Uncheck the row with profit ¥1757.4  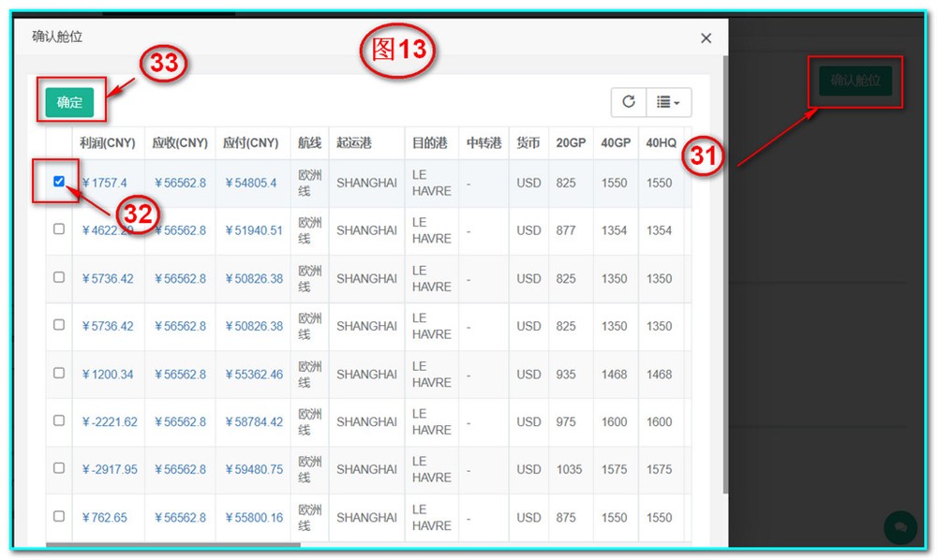tap(59, 182)
